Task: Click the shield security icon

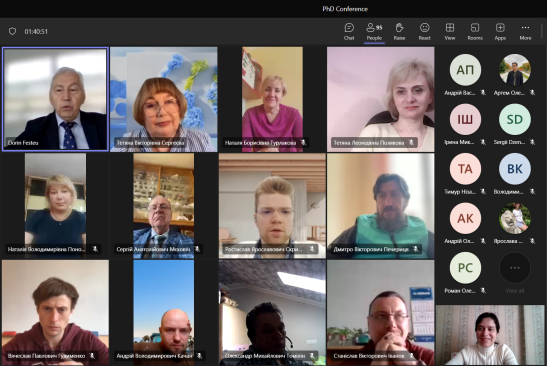Action: tap(13, 31)
